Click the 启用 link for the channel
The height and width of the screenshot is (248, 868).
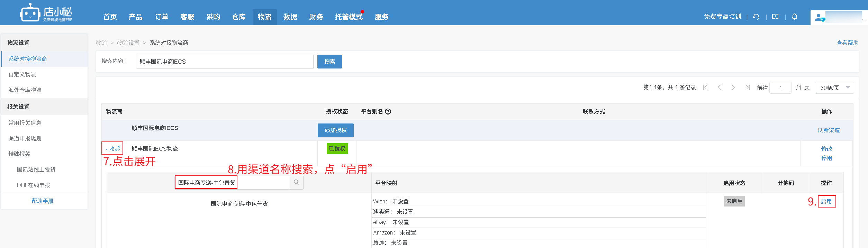(826, 201)
